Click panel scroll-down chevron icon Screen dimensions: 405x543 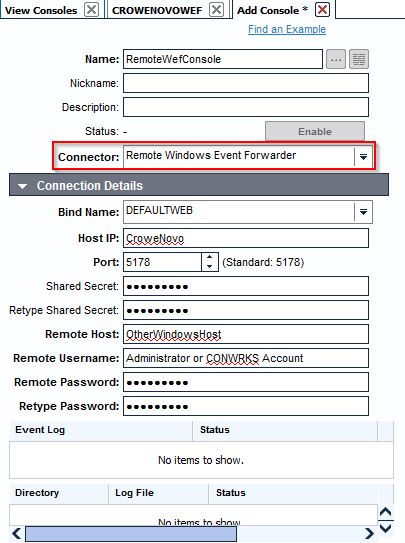point(386,528)
